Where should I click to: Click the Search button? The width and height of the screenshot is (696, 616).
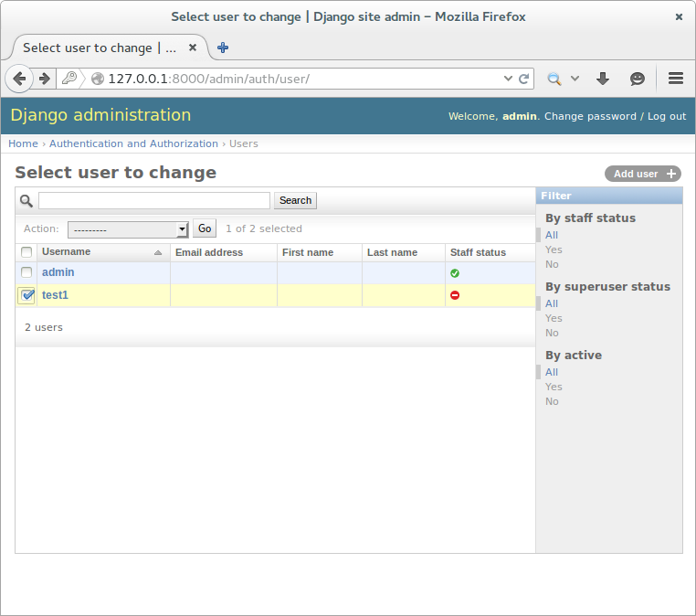pos(295,200)
